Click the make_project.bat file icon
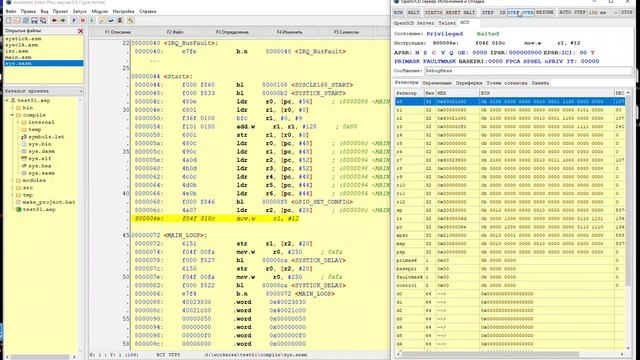 pos(18,202)
